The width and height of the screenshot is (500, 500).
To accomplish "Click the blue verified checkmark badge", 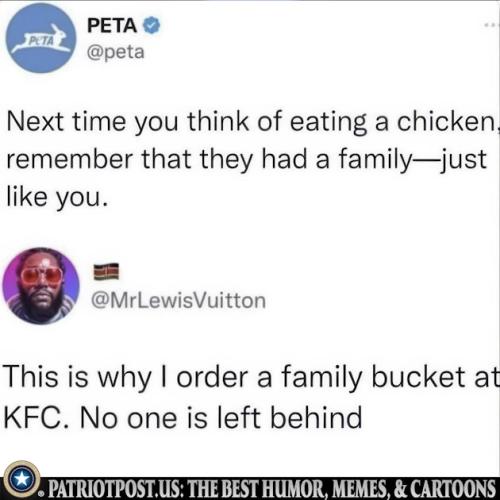I will point(152,26).
